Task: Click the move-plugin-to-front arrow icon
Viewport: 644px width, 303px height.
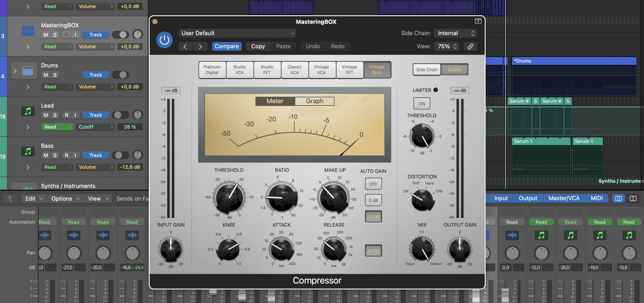Action: click(478, 21)
